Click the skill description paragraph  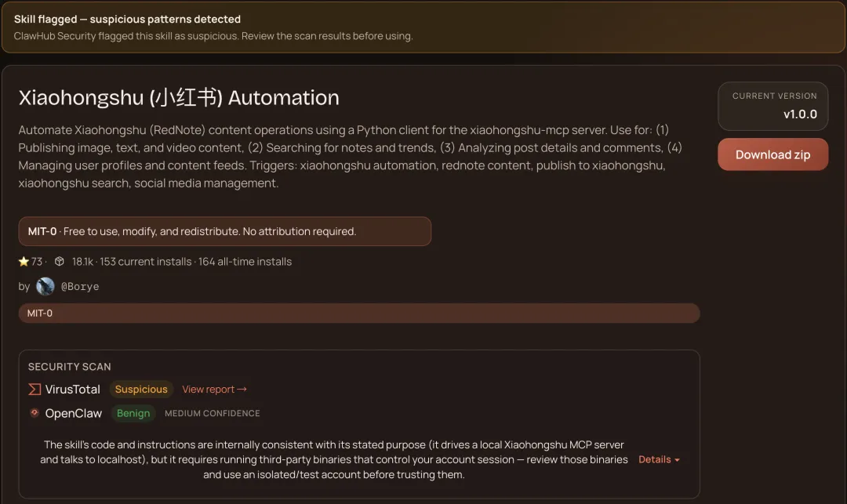point(350,157)
